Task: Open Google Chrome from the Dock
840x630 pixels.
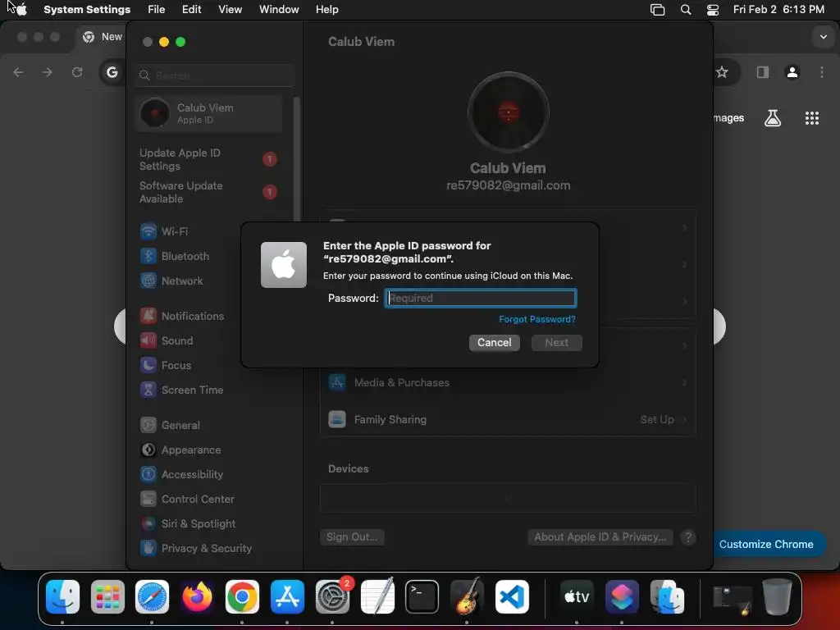Action: (x=242, y=597)
